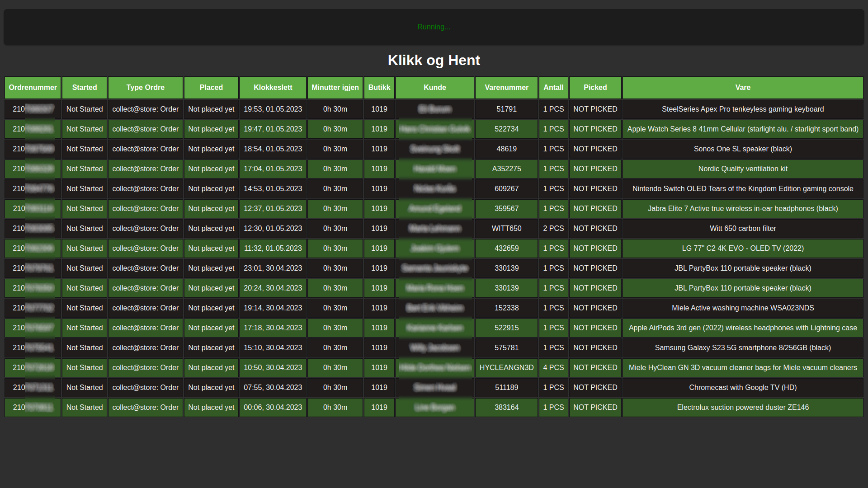Select the timestamp 15:10, 30.04.2023
The image size is (868, 488).
pos(273,348)
